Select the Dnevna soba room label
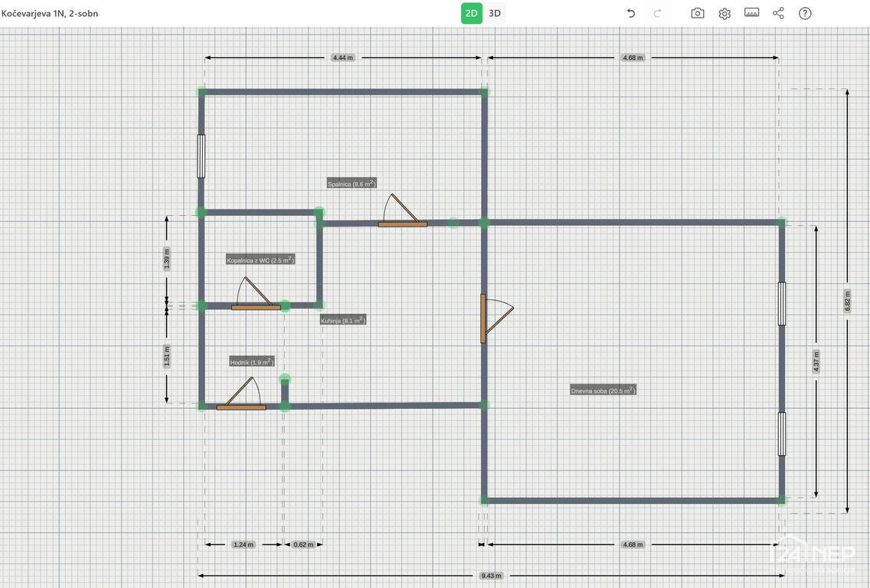The image size is (870, 588). 603,390
